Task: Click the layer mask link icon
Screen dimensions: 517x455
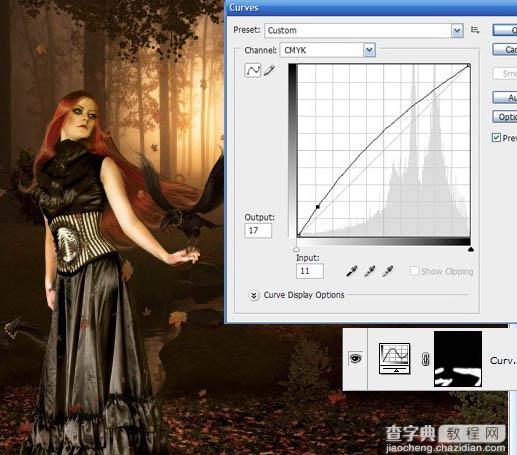Action: tap(425, 359)
